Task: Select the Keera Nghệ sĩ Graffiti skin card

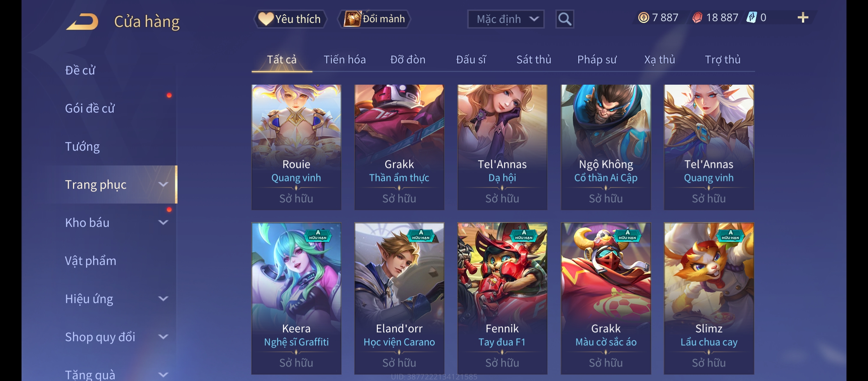Action: click(296, 298)
